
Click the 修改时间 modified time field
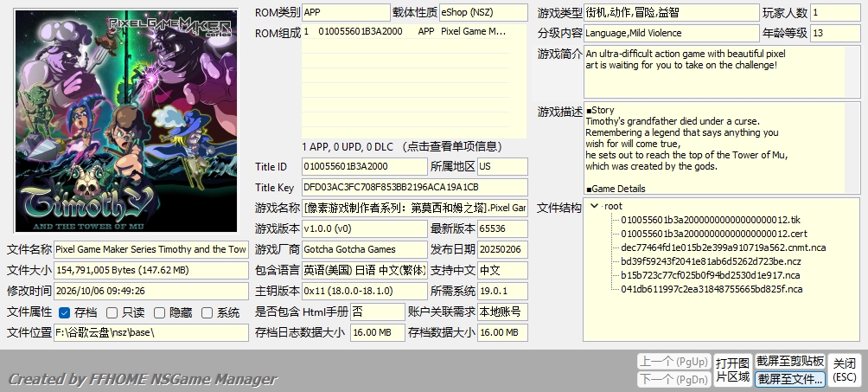(x=151, y=291)
